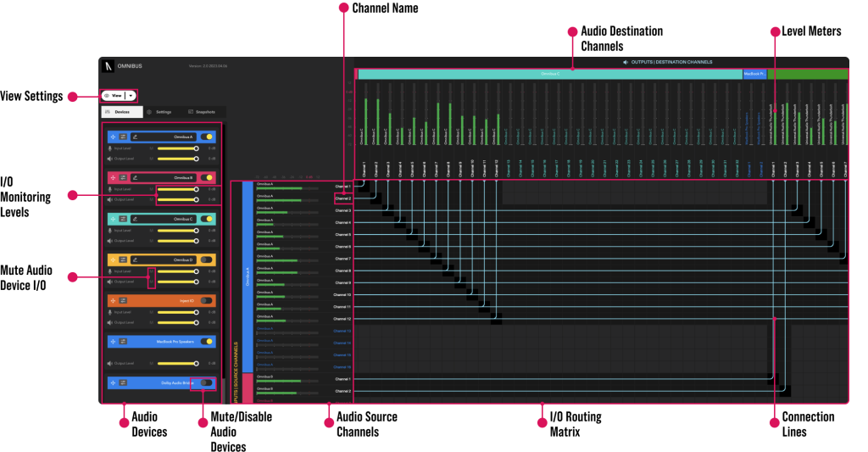Click the source label "Channel 12"
The height and width of the screenshot is (452, 868).
point(342,319)
